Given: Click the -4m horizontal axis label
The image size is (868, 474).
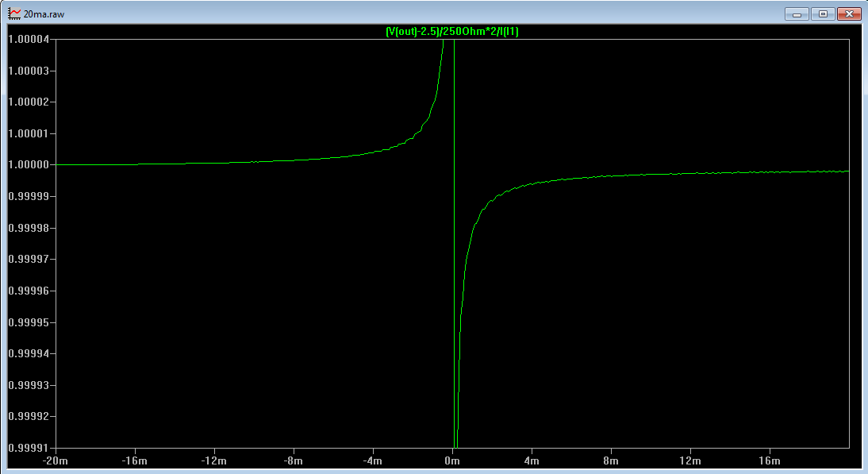Looking at the screenshot, I should pyautogui.click(x=373, y=461).
